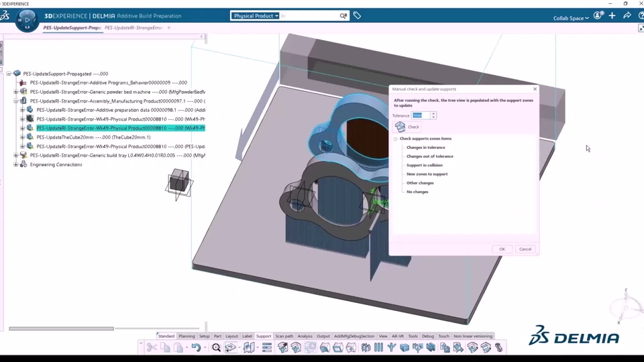Click the Paste clipboard icon in bottom toolbar
The height and width of the screenshot is (362, 644).
178,348
